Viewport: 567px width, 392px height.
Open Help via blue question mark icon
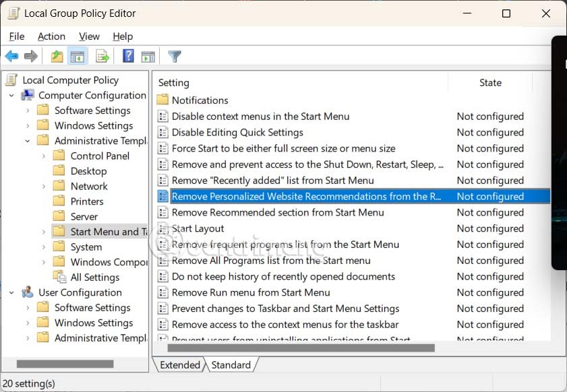(x=128, y=57)
